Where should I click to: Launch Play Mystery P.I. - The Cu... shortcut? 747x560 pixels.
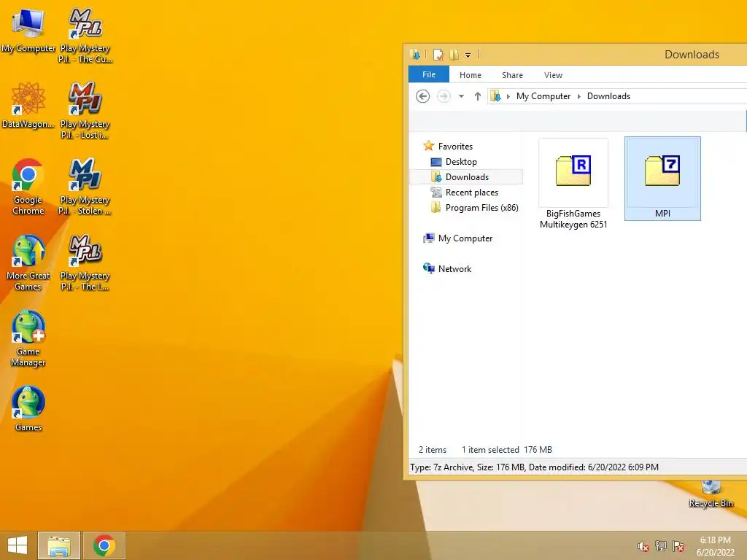point(85,36)
